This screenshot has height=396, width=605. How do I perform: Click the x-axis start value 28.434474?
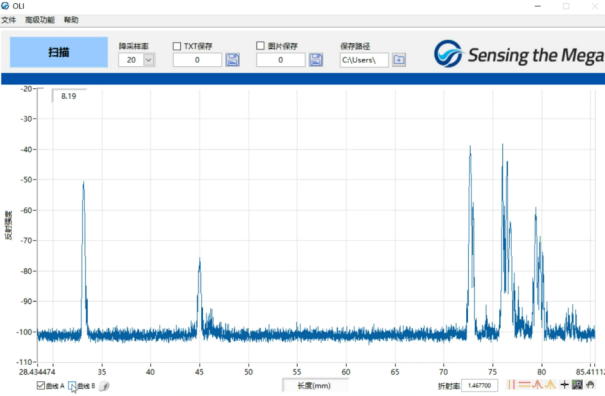37,372
